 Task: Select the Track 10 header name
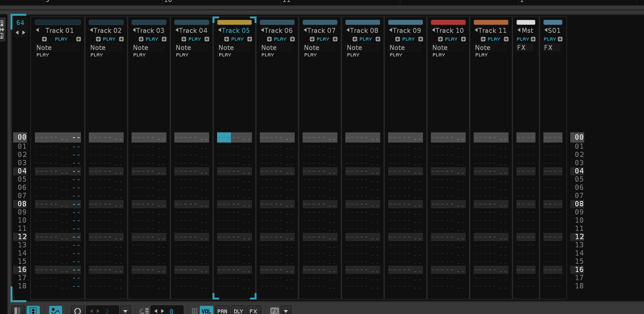coord(449,31)
